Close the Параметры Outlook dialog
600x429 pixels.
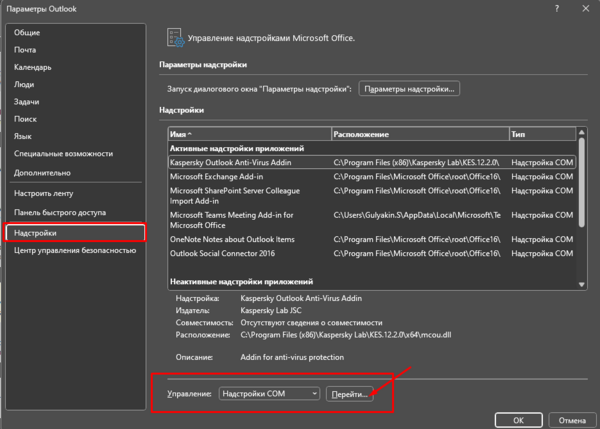[x=586, y=8]
